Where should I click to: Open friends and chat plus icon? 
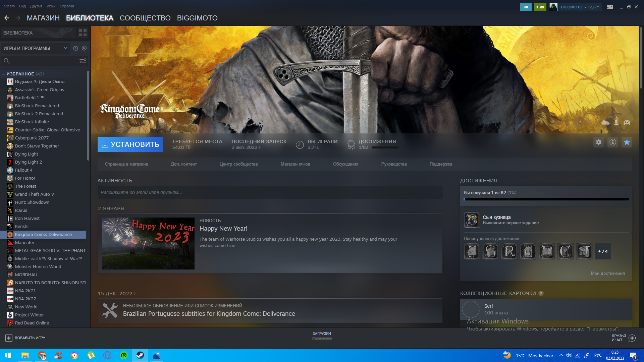(632, 338)
